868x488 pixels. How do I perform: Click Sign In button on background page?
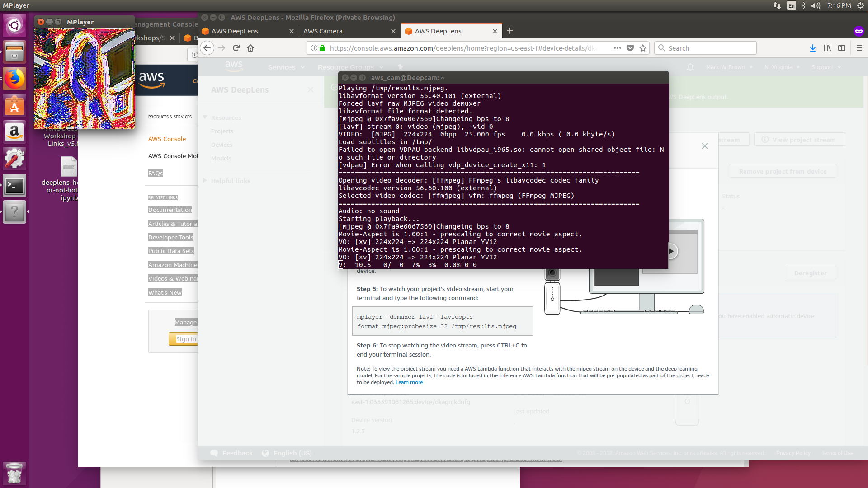click(x=183, y=339)
